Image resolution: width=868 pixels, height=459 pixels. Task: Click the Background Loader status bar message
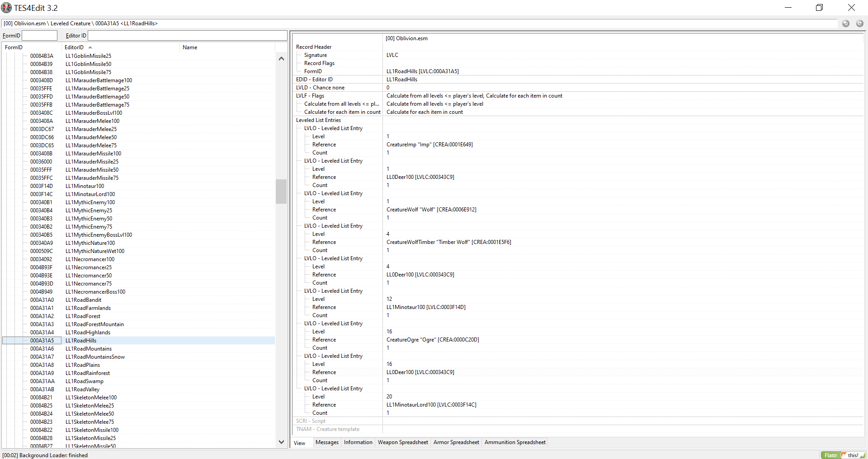(45, 455)
